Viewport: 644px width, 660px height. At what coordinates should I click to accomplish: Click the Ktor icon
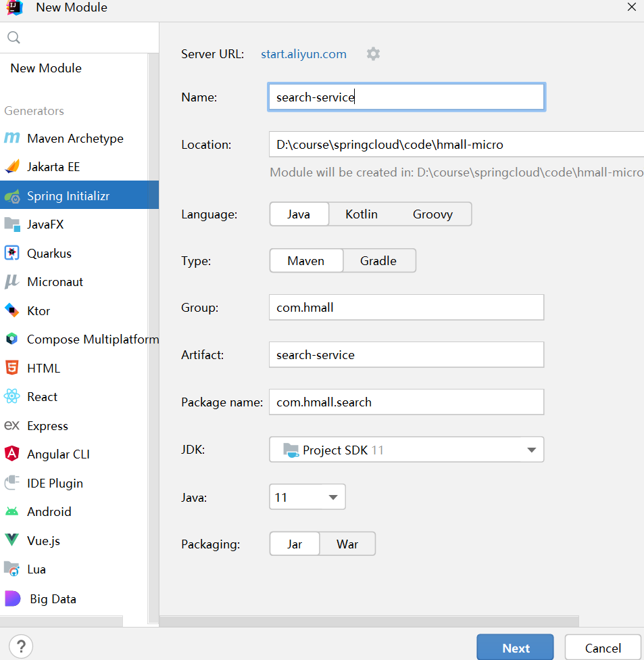tap(11, 310)
